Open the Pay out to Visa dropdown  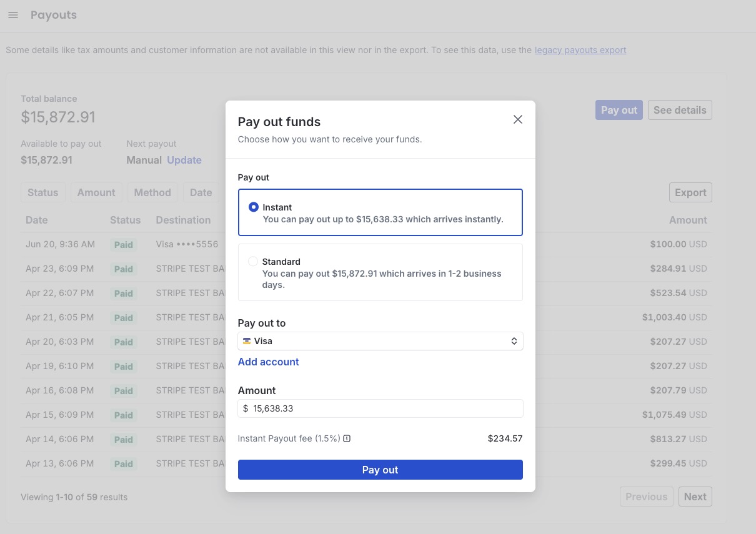coord(380,341)
